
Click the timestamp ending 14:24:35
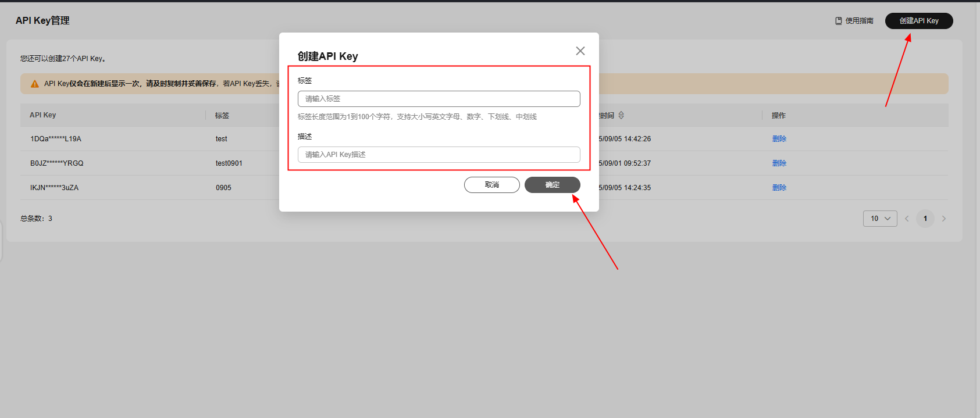[625, 188]
